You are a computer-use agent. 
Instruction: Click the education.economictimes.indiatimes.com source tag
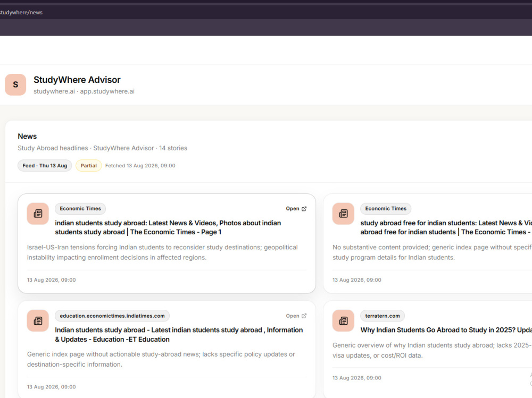point(112,316)
